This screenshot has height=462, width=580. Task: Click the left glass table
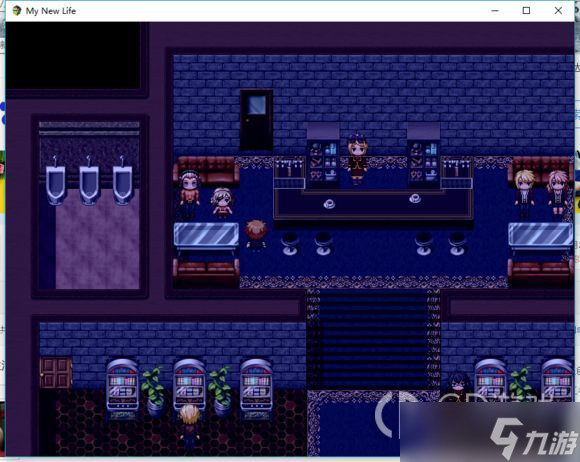[x=206, y=235]
